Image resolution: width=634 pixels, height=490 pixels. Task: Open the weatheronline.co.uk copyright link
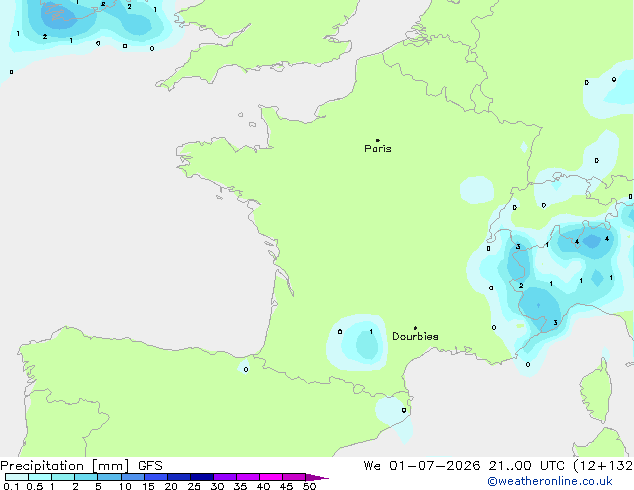click(x=550, y=482)
